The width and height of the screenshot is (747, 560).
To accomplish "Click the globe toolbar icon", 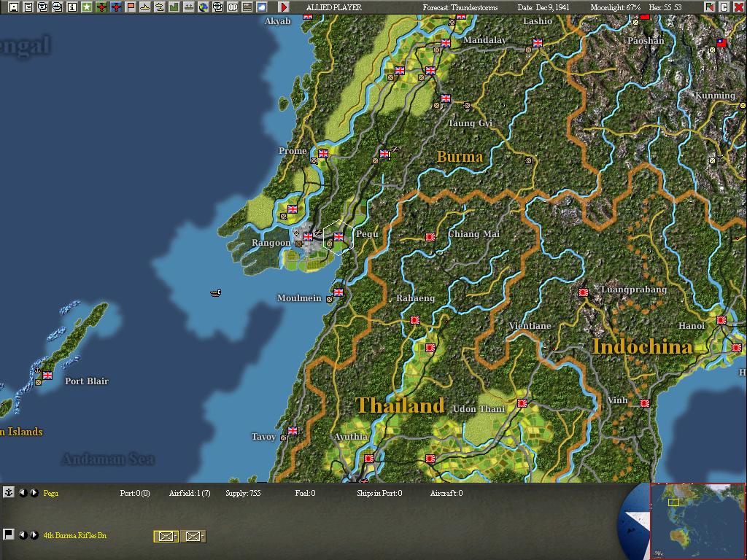I will click(x=204, y=7).
